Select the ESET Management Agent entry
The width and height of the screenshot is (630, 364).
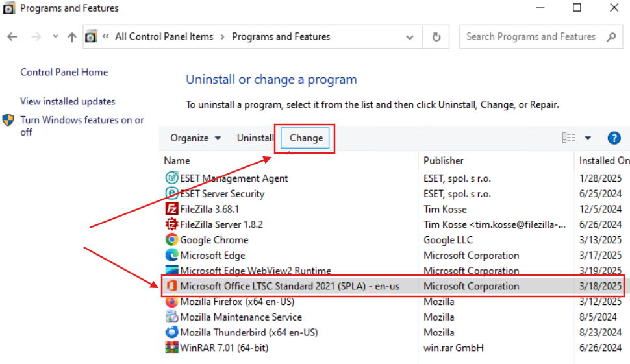[234, 178]
